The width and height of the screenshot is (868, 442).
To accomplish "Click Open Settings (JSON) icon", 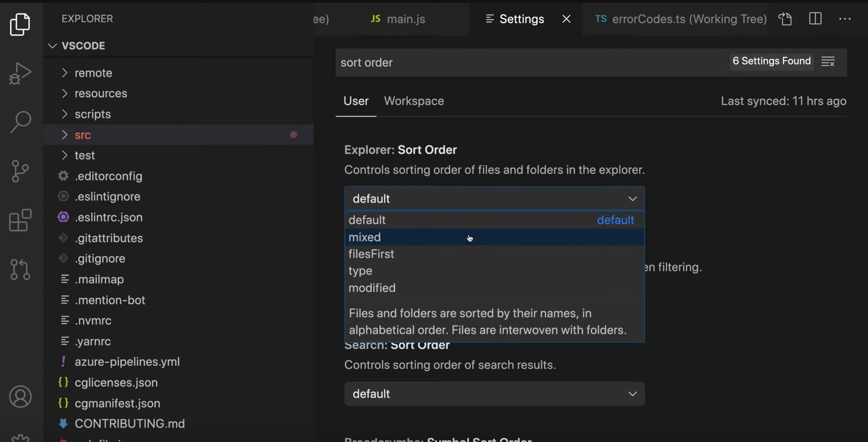I will [785, 19].
